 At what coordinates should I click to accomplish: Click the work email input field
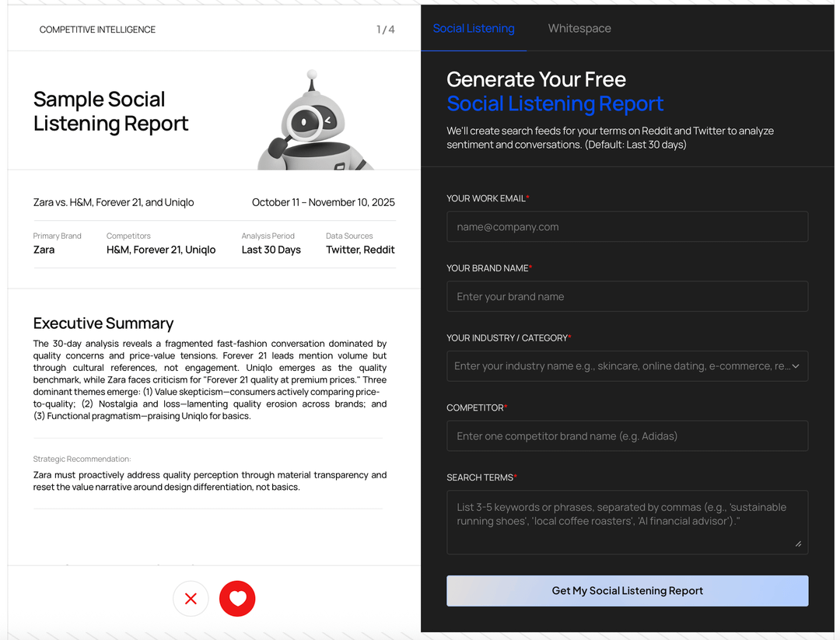(x=628, y=226)
